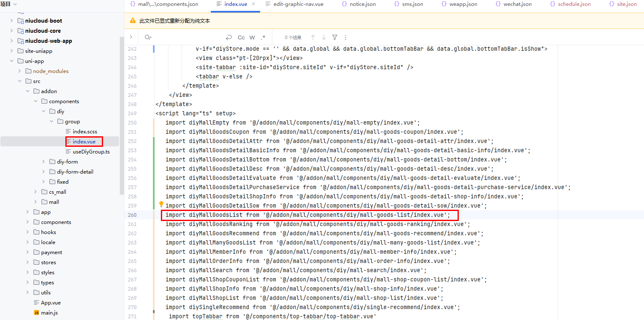This screenshot has width=644, height=320.
Task: Jump to the previous search occurrence
Action: [x=313, y=37]
